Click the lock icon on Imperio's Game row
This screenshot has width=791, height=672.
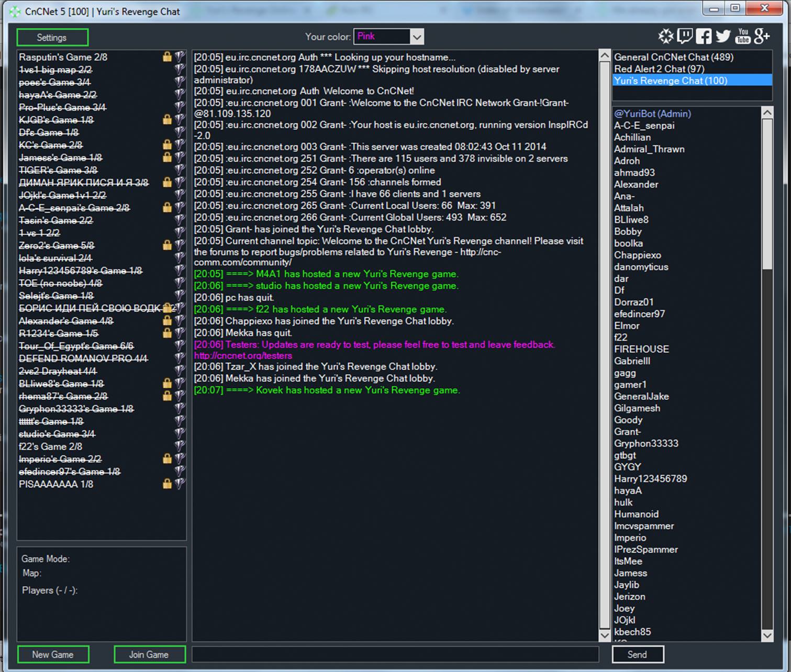[167, 458]
